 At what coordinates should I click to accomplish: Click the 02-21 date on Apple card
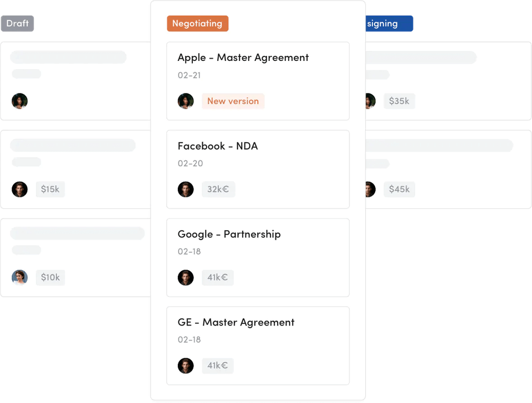click(x=189, y=75)
